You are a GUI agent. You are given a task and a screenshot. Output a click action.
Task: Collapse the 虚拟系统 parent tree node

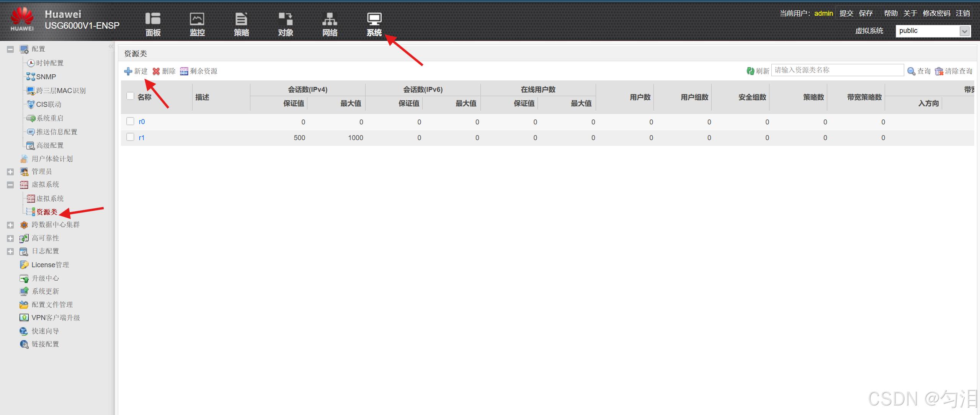10,185
